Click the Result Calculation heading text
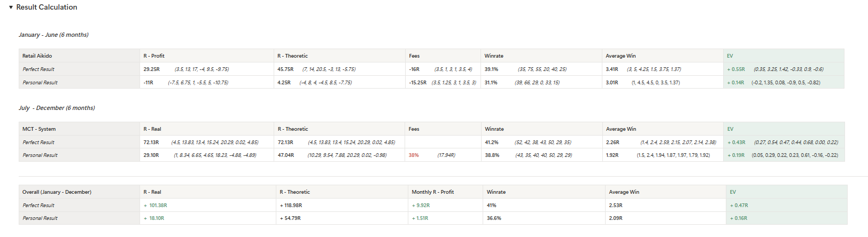Screen dimensions: 868x237 [46, 7]
